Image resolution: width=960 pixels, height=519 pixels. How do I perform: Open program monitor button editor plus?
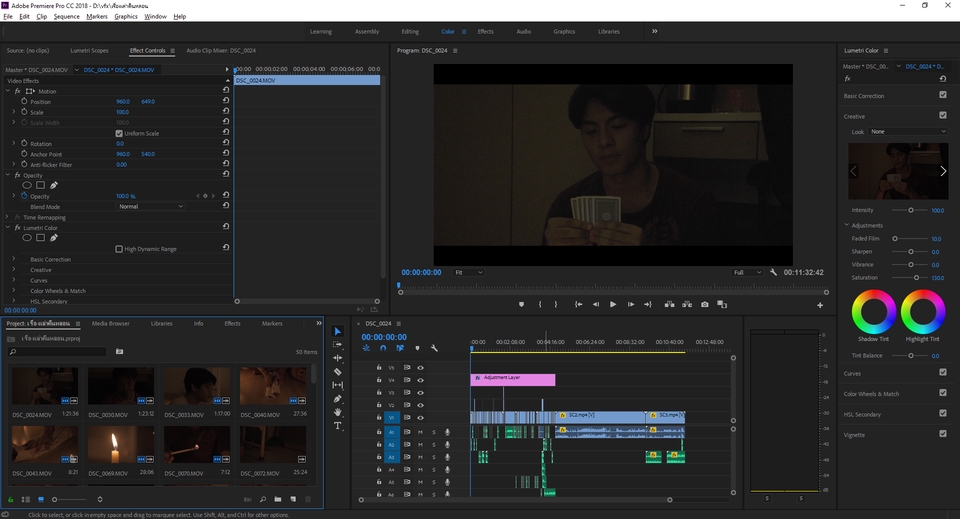820,305
